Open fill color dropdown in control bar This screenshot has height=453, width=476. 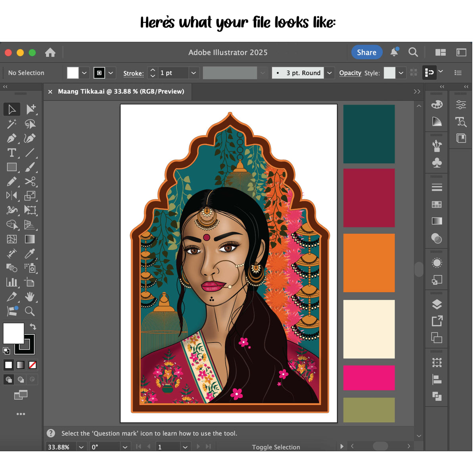point(84,73)
